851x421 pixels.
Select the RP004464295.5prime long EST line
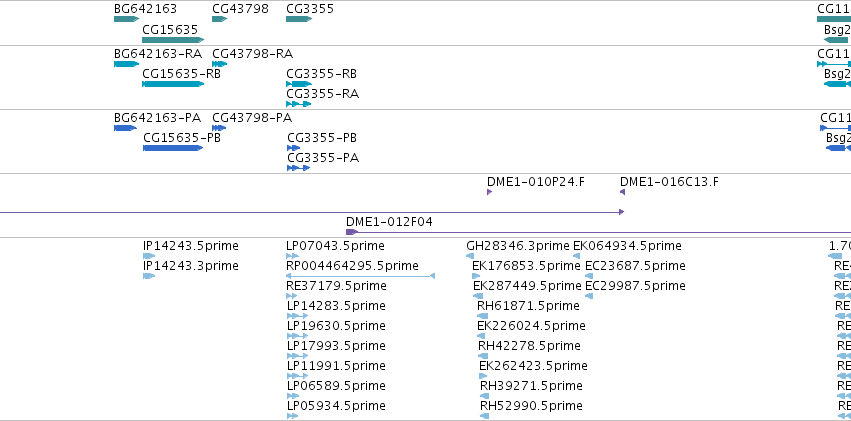pyautogui.click(x=360, y=276)
